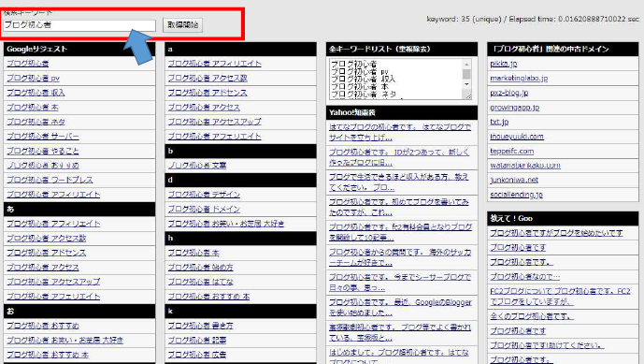
Task: Open the ブログ初心者 文章 link under b
Action: [197, 166]
